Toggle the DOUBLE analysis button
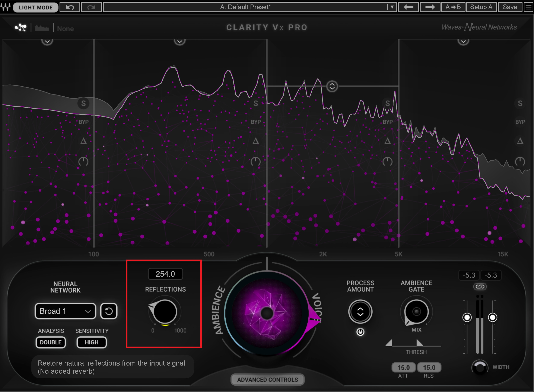The height and width of the screenshot is (392, 534). pos(51,342)
